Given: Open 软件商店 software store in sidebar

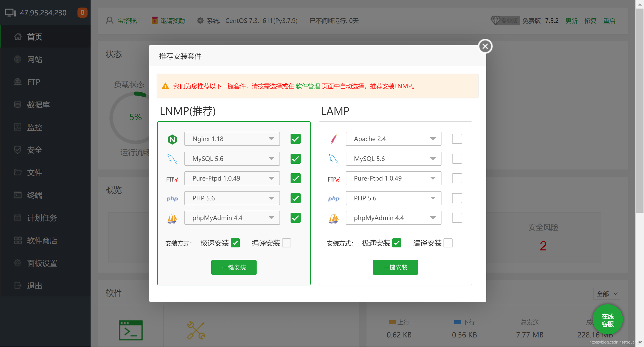Looking at the screenshot, I should coord(45,240).
